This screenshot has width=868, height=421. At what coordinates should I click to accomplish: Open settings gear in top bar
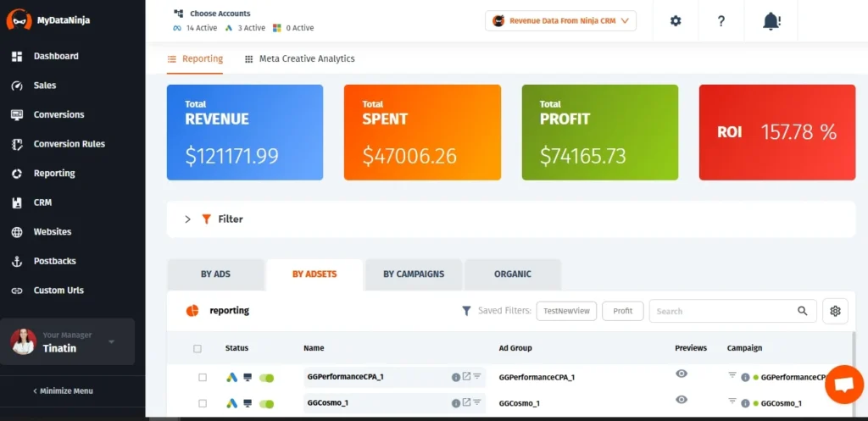tap(676, 21)
